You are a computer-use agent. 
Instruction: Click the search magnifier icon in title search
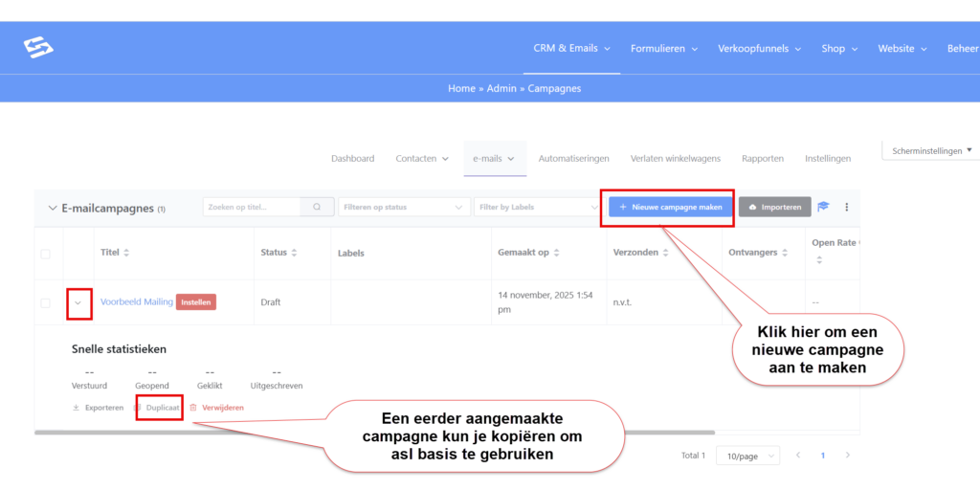point(317,207)
